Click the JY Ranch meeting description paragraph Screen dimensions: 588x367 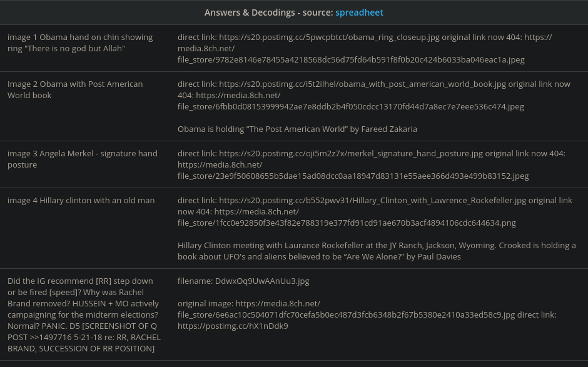click(375, 251)
